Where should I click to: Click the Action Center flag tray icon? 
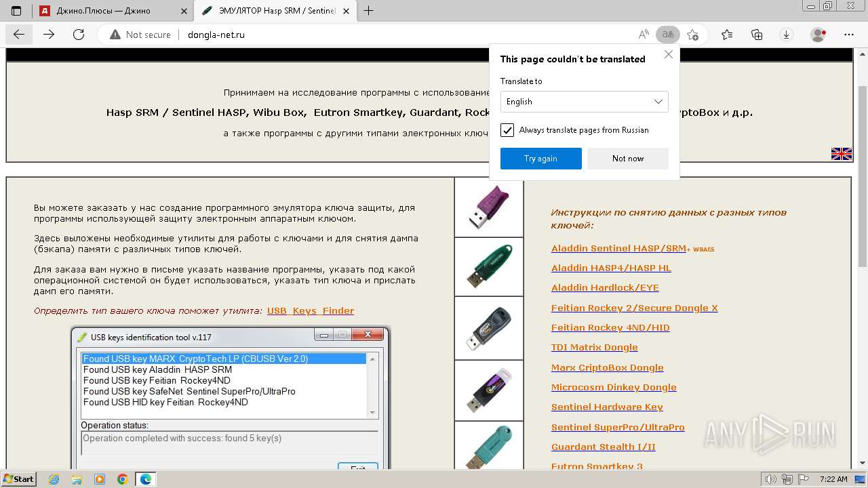pos(802,479)
